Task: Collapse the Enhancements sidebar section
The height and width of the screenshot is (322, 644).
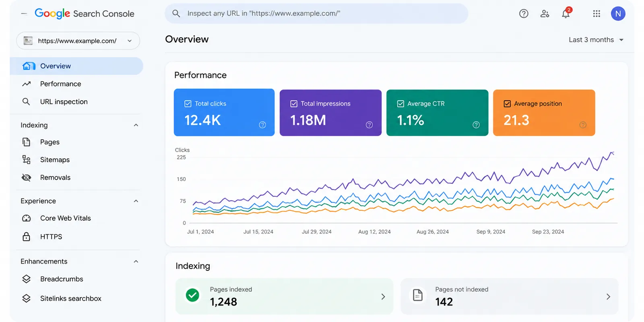Action: [x=136, y=261]
